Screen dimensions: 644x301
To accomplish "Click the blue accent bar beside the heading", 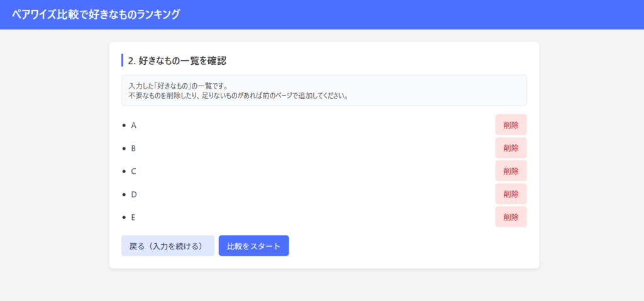I will [x=122, y=60].
